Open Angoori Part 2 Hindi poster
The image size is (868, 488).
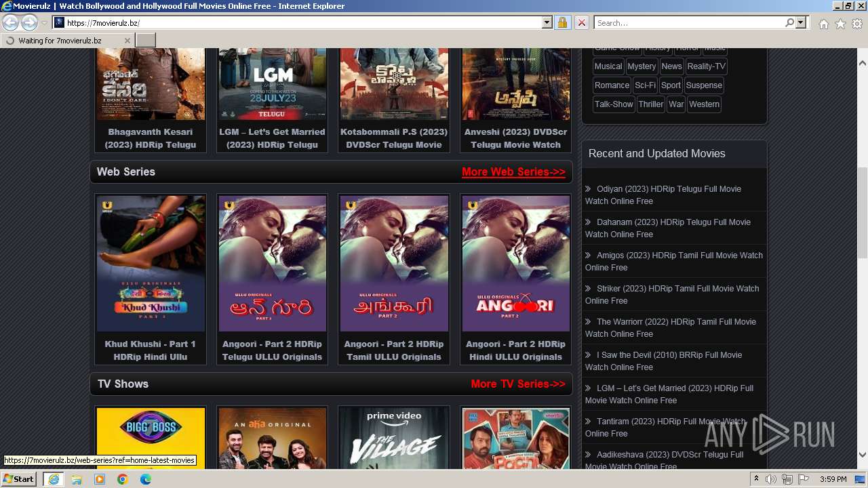(515, 264)
